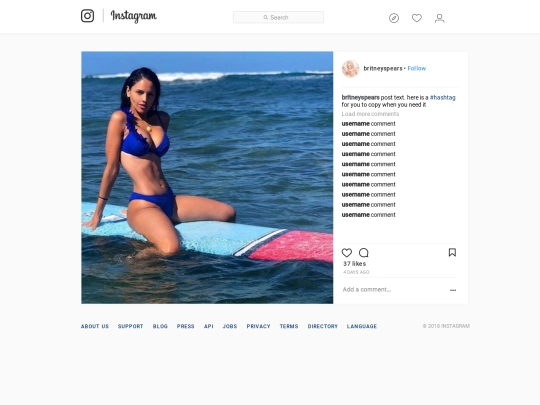Expand Load more comments
The height and width of the screenshot is (405, 540).
370,114
